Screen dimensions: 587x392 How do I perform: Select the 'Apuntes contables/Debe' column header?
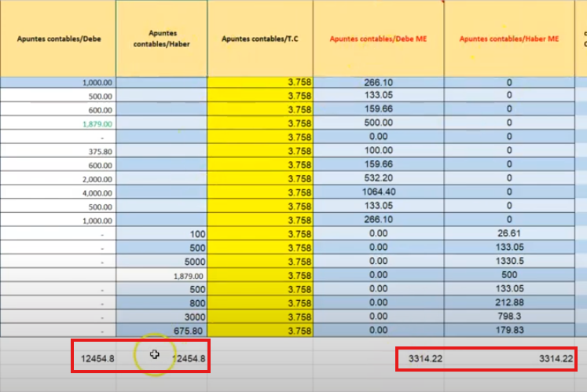click(x=57, y=38)
